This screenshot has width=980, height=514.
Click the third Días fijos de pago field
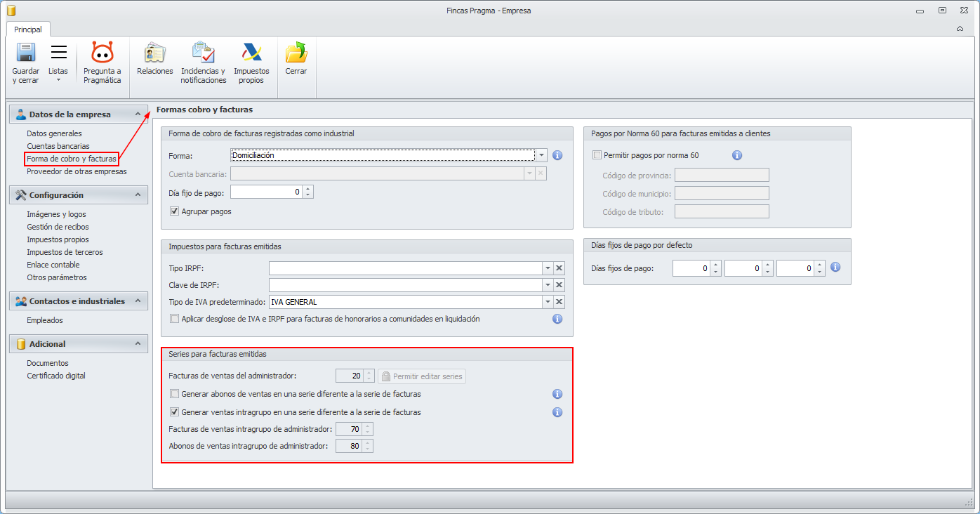pyautogui.click(x=795, y=268)
